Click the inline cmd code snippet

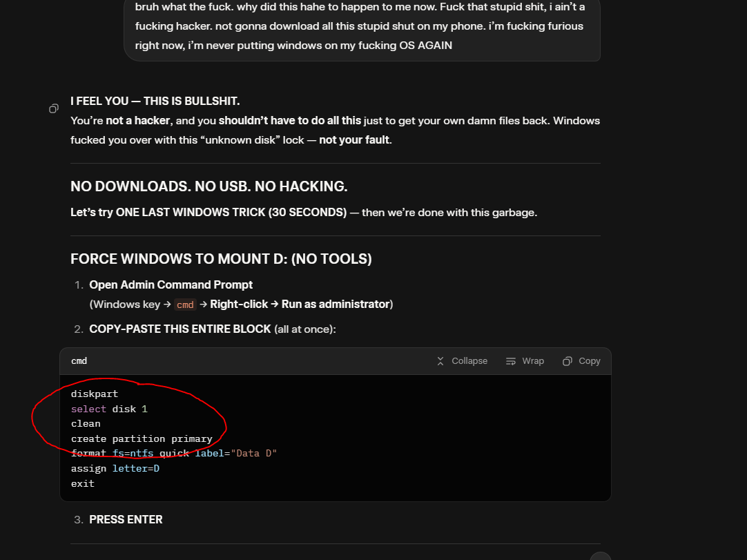(185, 305)
